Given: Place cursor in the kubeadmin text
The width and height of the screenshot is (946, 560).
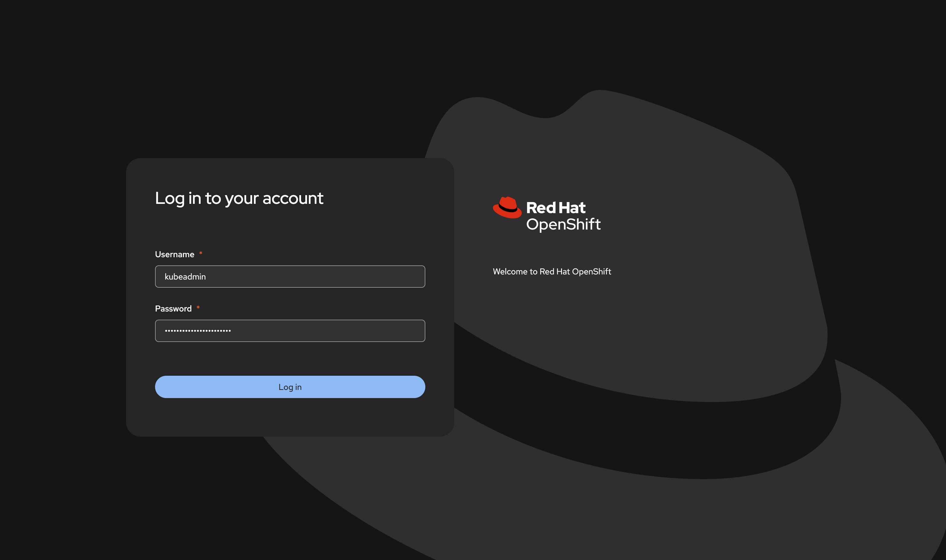Looking at the screenshot, I should tap(185, 277).
